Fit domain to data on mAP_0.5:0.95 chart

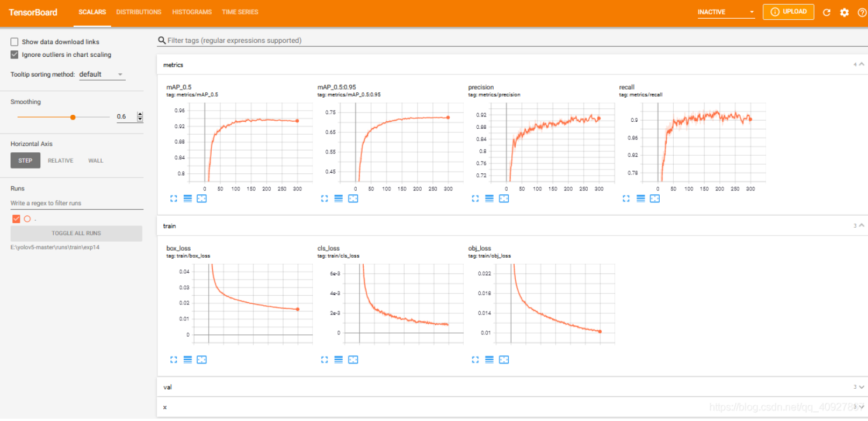[x=353, y=198]
